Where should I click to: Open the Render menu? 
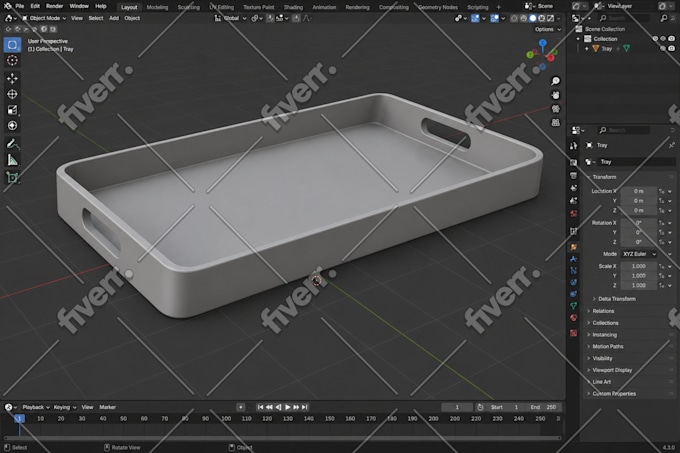coord(54,6)
